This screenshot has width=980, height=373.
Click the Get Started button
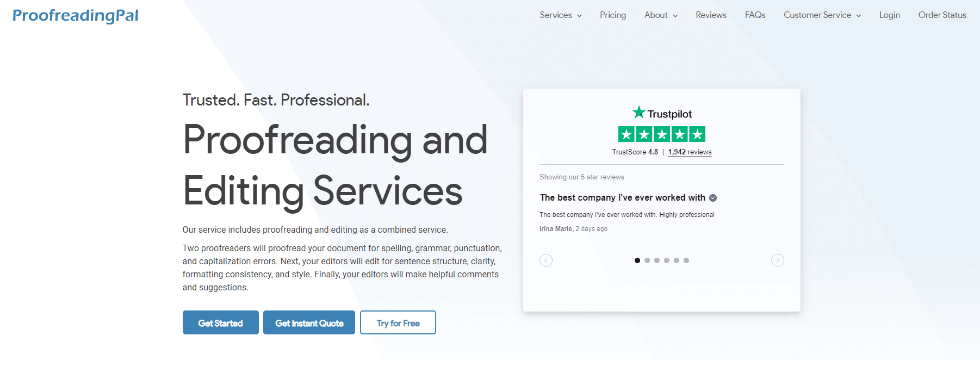point(221,322)
